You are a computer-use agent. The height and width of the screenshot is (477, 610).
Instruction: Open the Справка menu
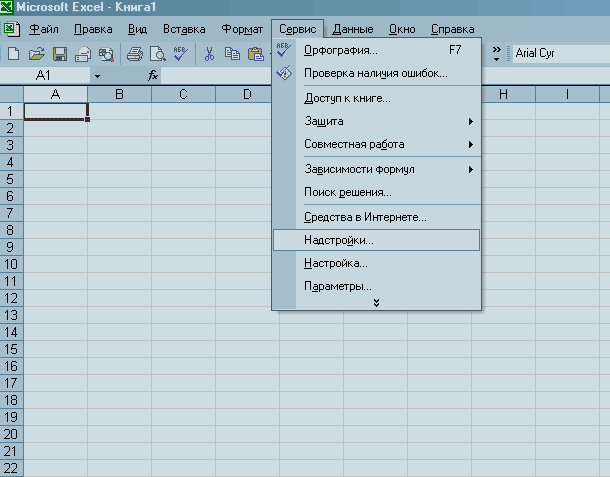452,29
